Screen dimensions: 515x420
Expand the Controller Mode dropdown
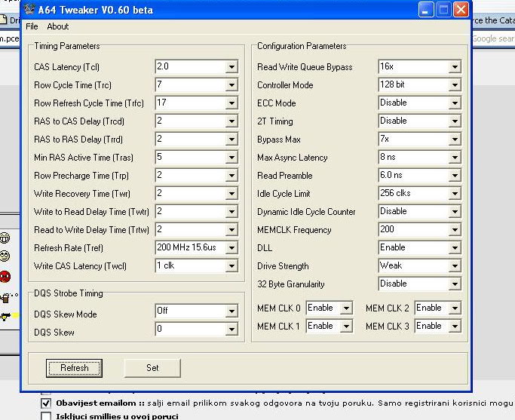pos(454,85)
